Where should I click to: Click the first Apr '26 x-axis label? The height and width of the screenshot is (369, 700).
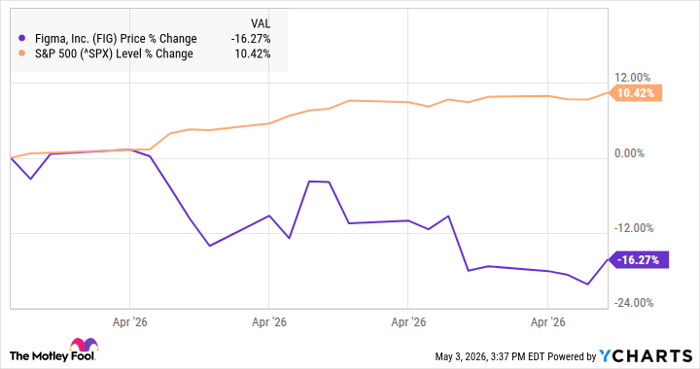click(x=130, y=322)
